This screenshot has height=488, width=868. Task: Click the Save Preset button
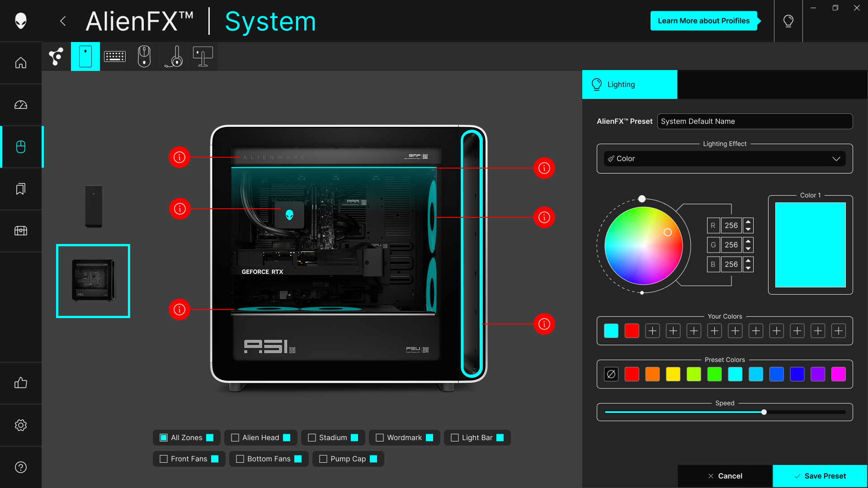820,476
